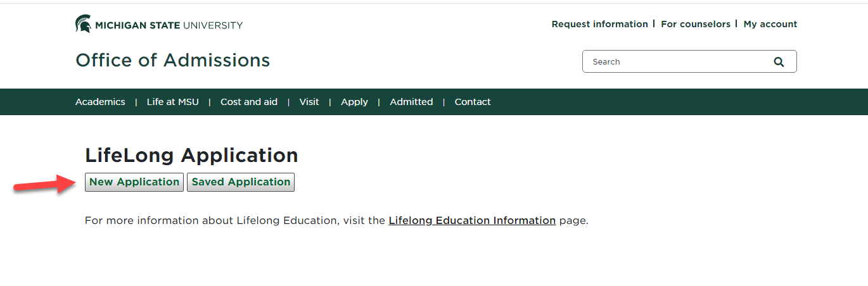The image size is (868, 286).
Task: Click the search magnifying glass icon
Action: click(x=779, y=62)
